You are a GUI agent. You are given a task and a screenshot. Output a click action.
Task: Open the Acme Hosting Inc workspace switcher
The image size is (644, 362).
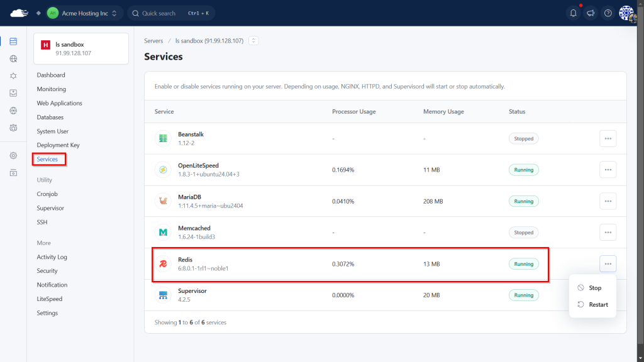(83, 13)
